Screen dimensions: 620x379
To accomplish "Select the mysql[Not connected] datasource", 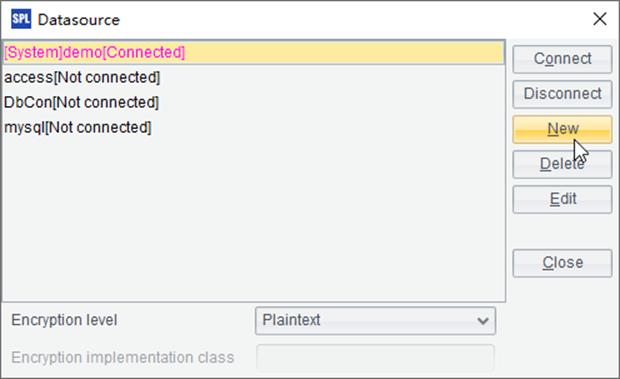I will coord(254,128).
